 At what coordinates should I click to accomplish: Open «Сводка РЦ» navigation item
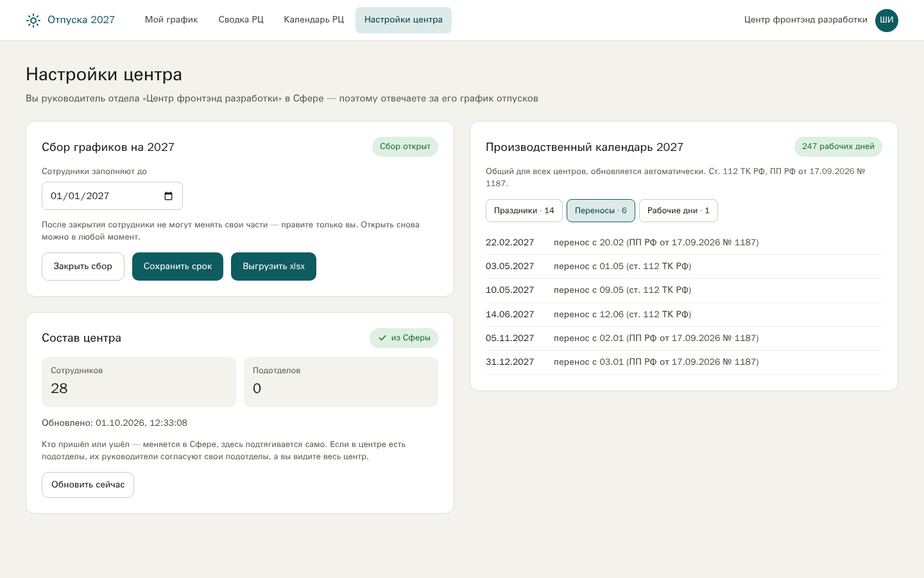pyautogui.click(x=241, y=20)
